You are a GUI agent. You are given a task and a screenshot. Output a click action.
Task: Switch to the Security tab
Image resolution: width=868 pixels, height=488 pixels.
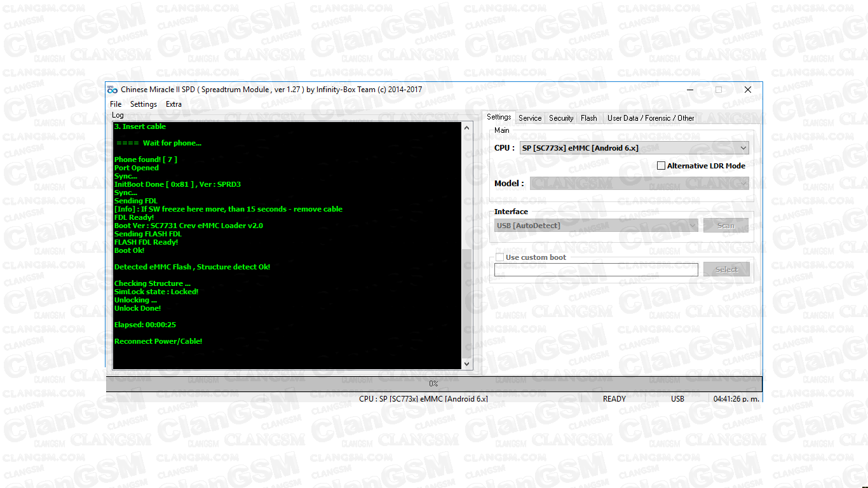[561, 118]
